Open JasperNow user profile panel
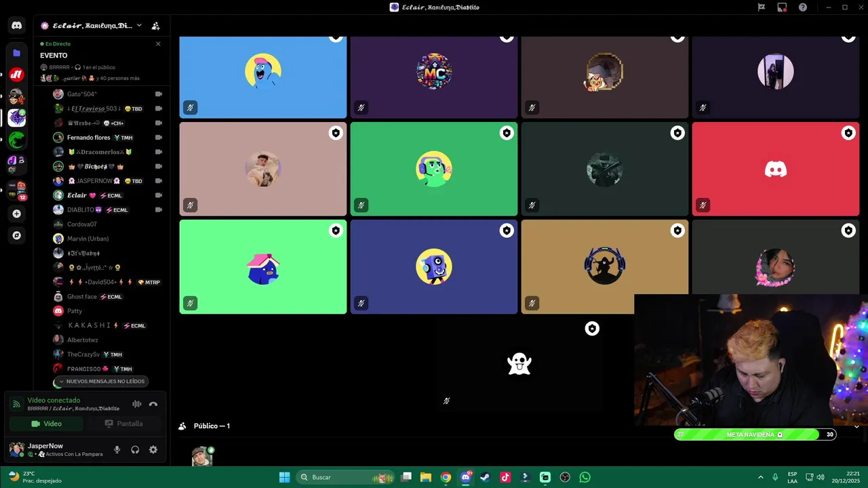Screen dimensions: 868x488 [56, 449]
